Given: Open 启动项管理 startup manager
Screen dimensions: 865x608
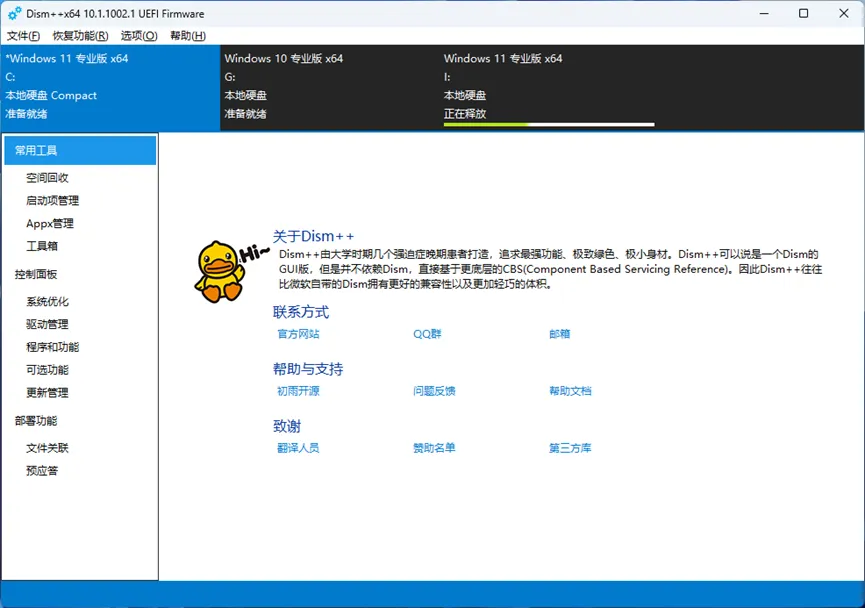Looking at the screenshot, I should tap(52, 200).
